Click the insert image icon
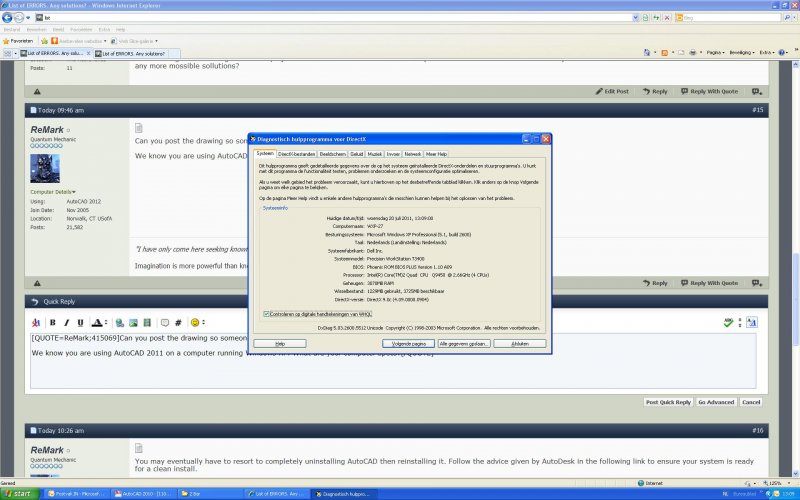Image resolution: width=800 pixels, height=500 pixels. (133, 322)
